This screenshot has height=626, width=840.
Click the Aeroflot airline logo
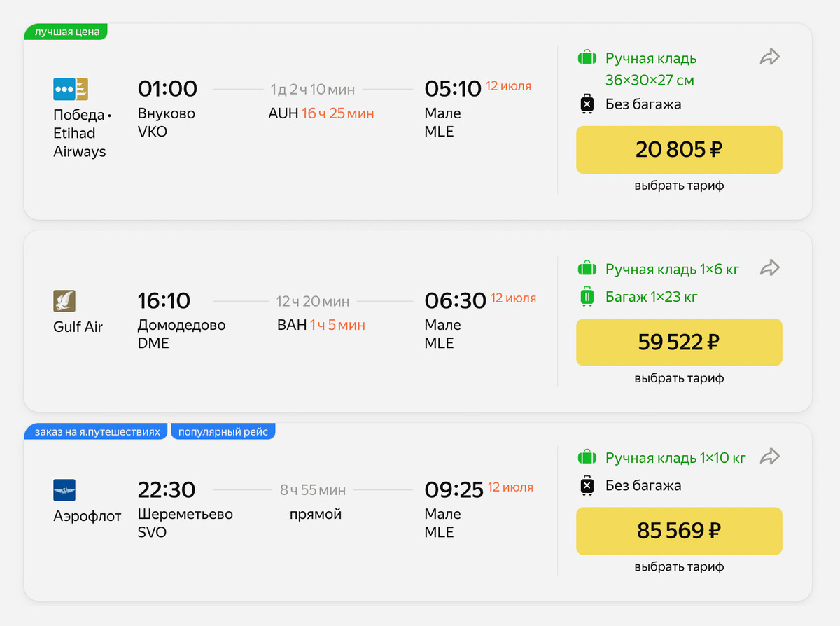click(64, 490)
